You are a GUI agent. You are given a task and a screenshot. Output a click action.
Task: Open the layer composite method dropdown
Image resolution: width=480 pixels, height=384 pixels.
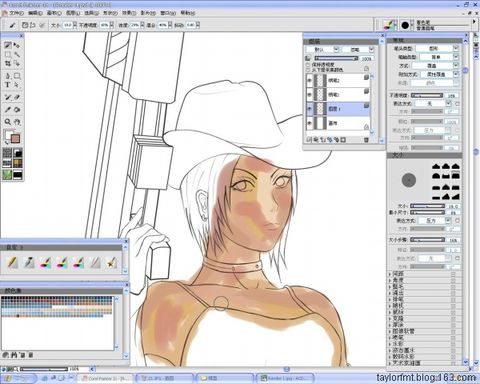tap(322, 49)
